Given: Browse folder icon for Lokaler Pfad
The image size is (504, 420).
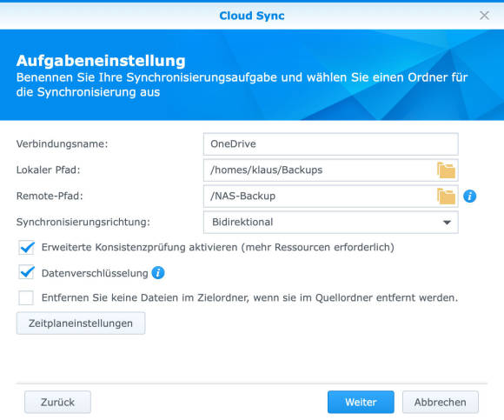Looking at the screenshot, I should 446,170.
